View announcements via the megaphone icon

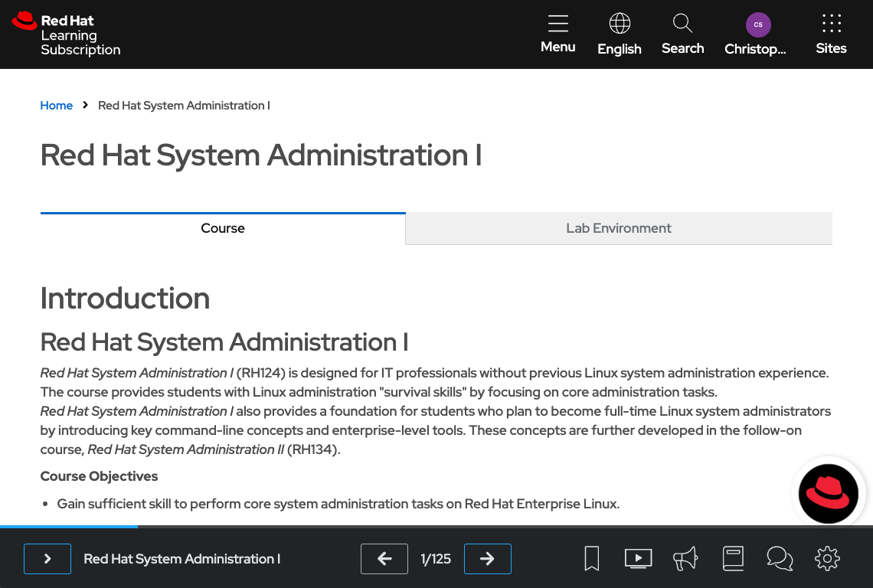685,558
